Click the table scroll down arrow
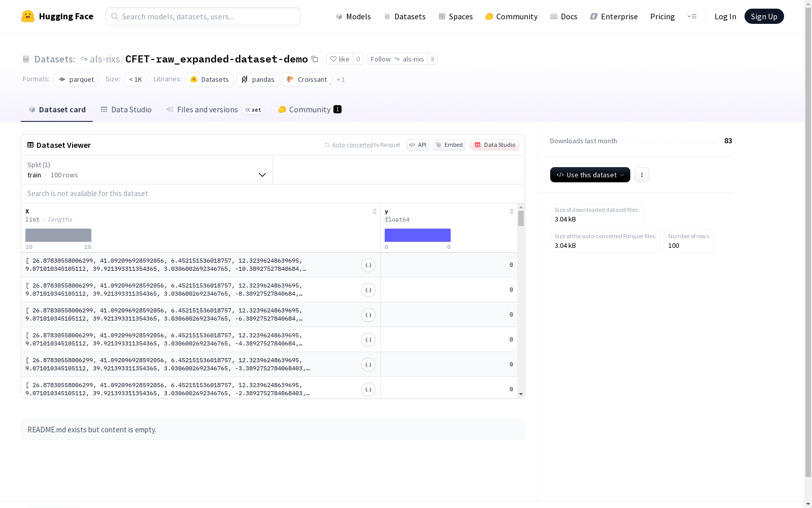The height and width of the screenshot is (508, 812). (521, 394)
